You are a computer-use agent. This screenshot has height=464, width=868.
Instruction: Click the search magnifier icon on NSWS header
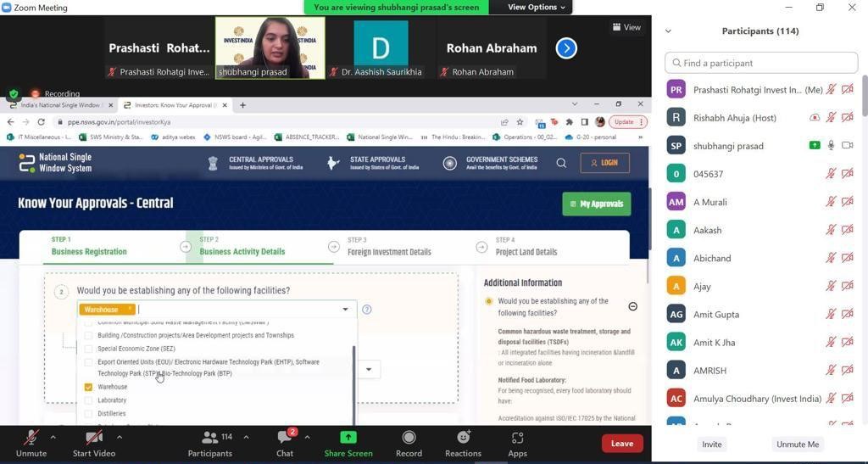[561, 163]
